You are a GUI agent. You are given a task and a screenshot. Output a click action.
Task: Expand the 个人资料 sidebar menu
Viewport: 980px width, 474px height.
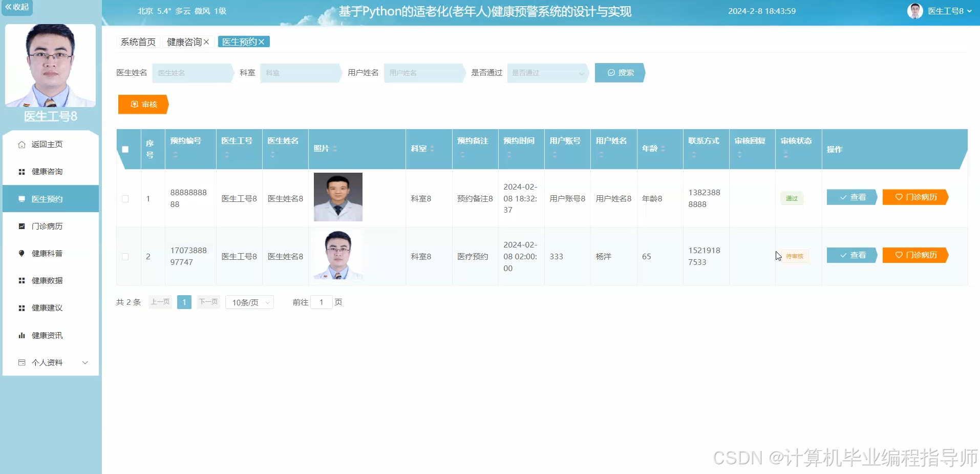pyautogui.click(x=50, y=362)
